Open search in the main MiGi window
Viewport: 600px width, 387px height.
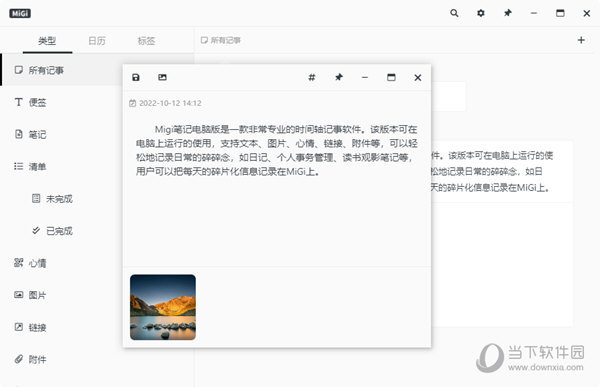(454, 13)
